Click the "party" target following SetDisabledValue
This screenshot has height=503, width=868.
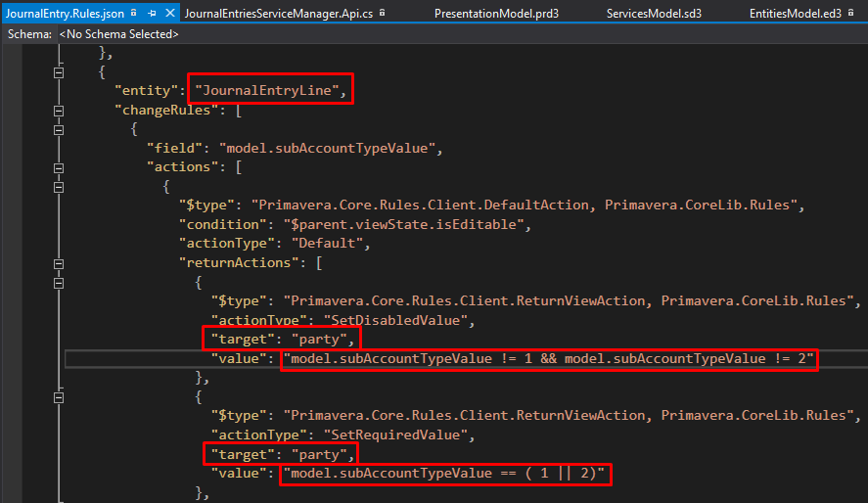(x=319, y=340)
